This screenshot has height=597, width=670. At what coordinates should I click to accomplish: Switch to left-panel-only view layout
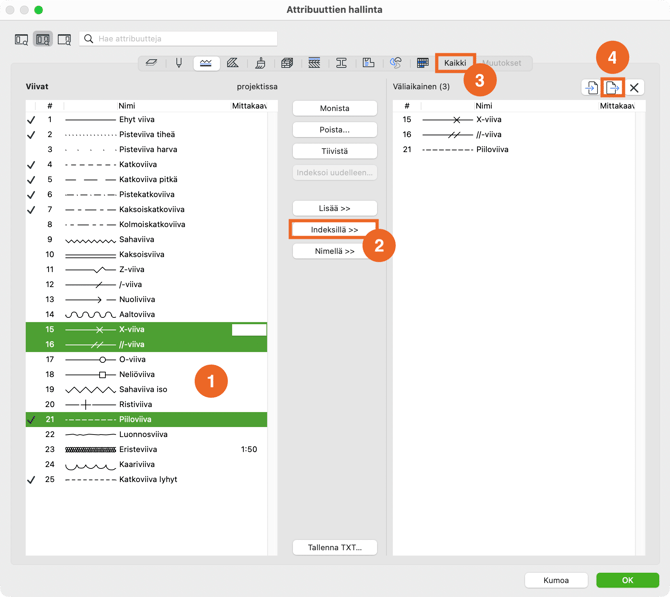(21, 39)
